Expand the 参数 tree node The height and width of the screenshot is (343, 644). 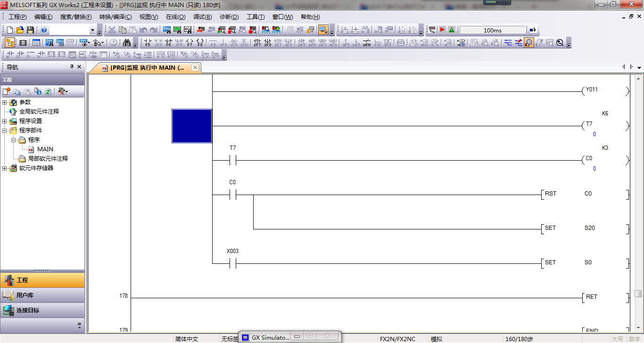[x=5, y=102]
